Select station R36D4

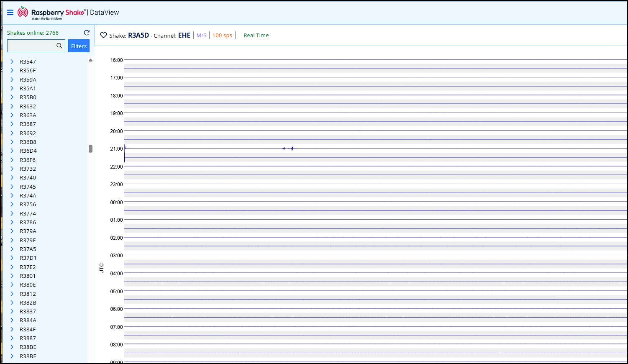pyautogui.click(x=28, y=151)
